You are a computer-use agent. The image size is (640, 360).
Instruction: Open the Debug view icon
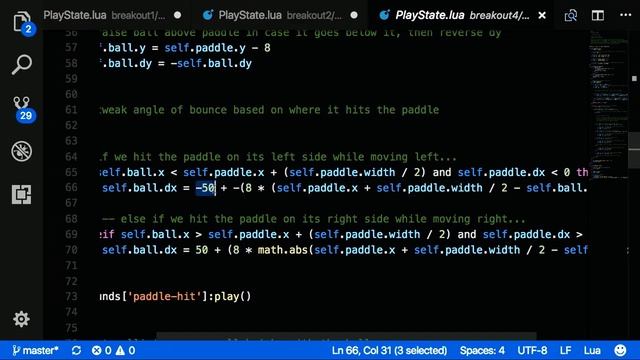pos(22,151)
